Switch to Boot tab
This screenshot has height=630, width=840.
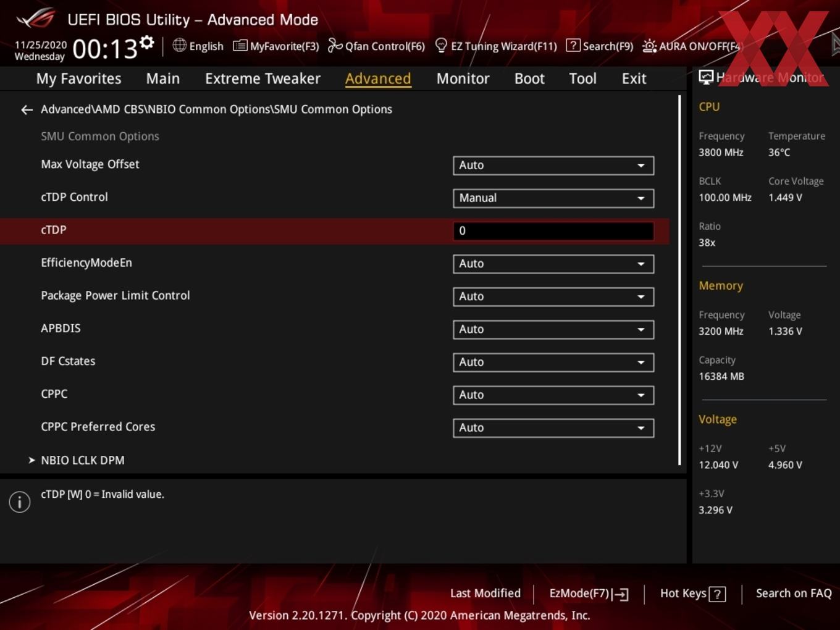coord(529,78)
